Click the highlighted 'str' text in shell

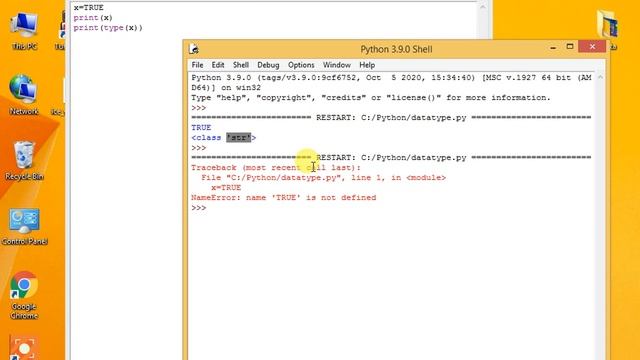point(239,138)
